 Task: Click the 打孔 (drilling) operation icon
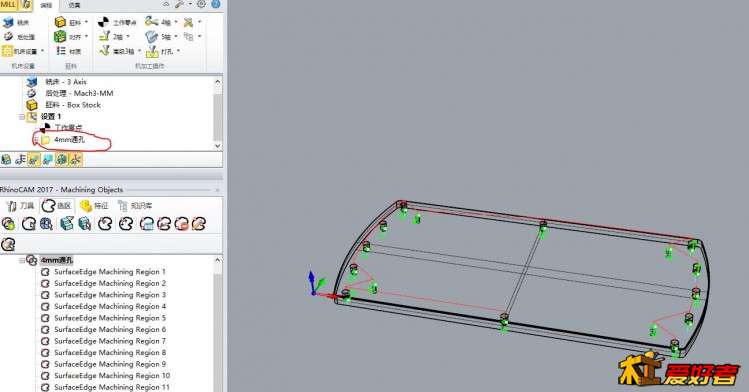coord(152,51)
